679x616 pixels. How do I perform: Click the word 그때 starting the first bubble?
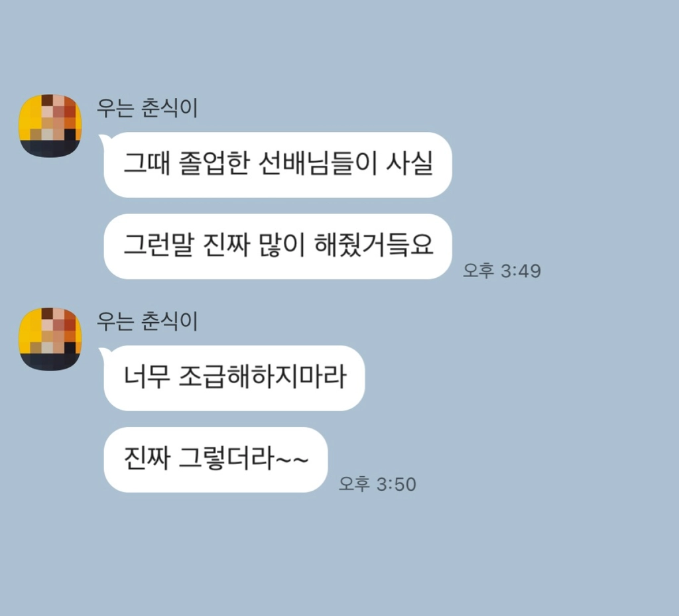(147, 164)
